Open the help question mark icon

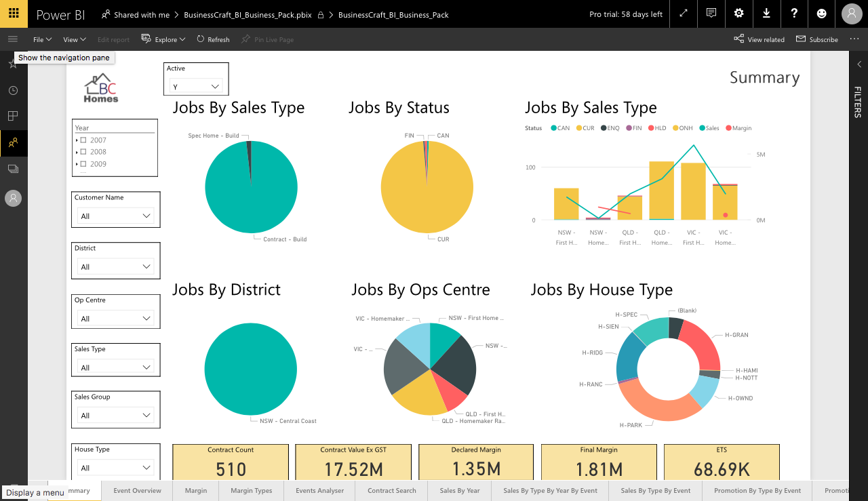click(794, 14)
